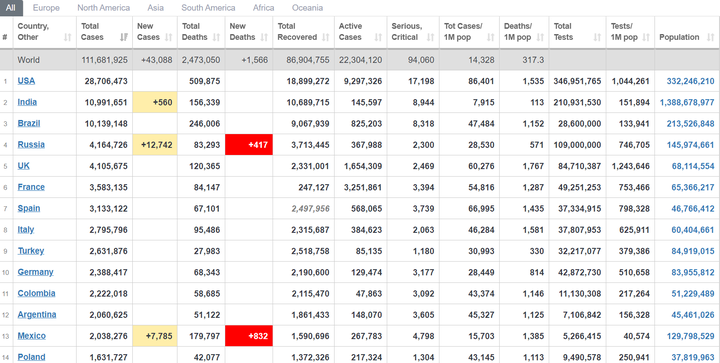
Task: Open the UK country link
Action: [x=23, y=166]
